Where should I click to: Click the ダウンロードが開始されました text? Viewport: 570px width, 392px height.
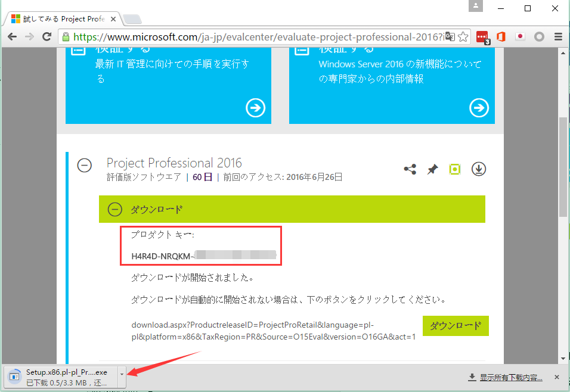(193, 278)
